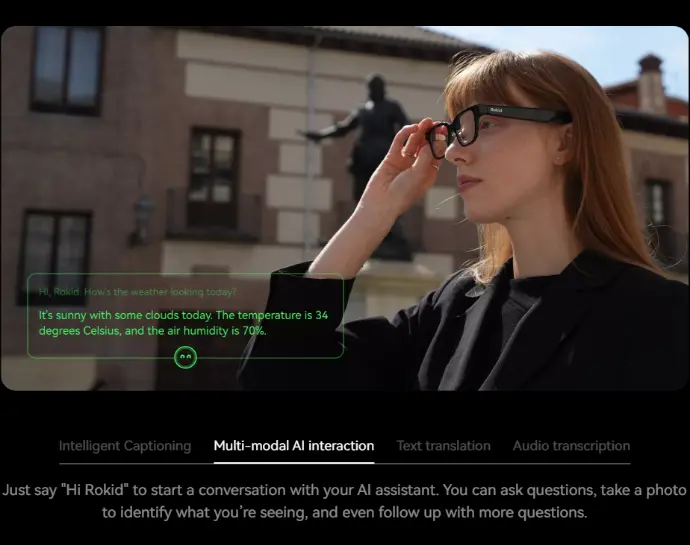
Task: Click the green weather response about 34 degrees
Action: pos(183,322)
